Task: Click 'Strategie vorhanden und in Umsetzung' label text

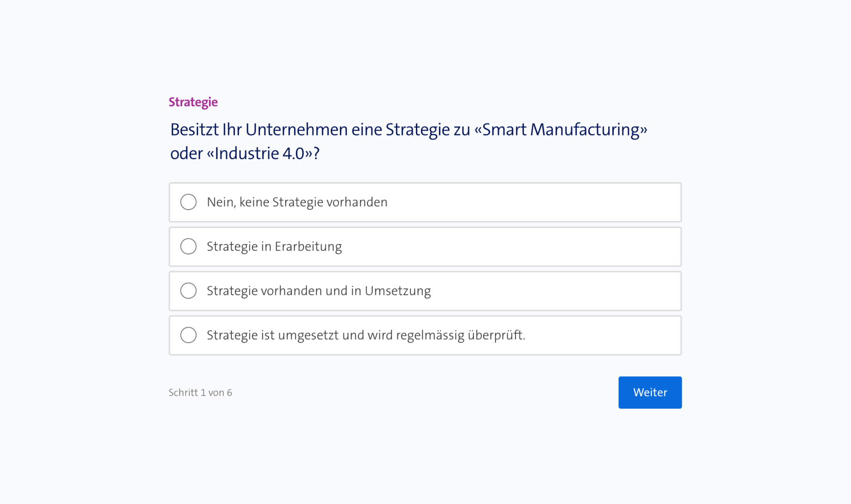Action: coord(319,291)
